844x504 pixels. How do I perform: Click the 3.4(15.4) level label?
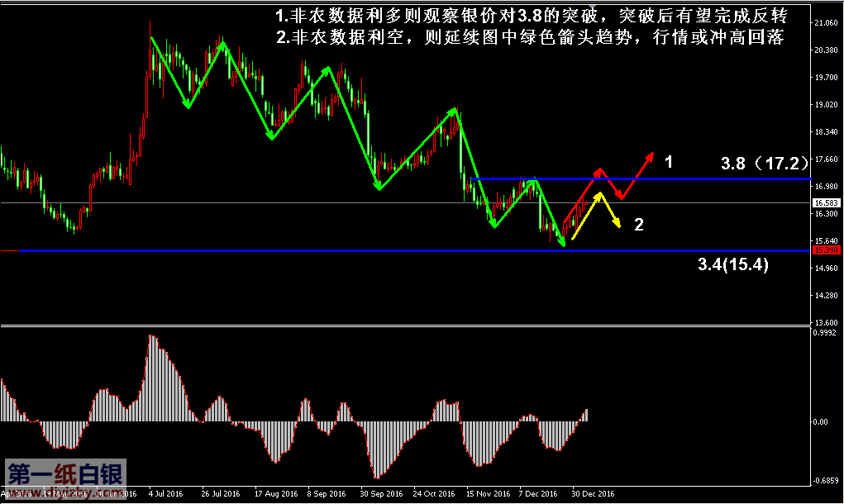click(733, 265)
